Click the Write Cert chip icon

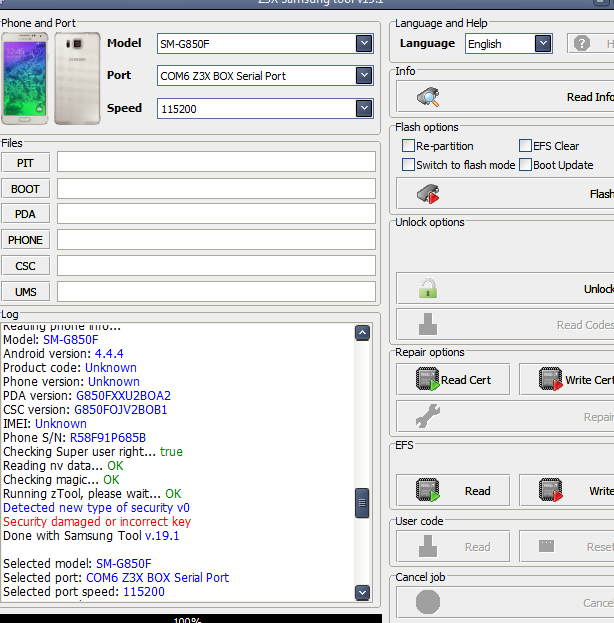click(x=551, y=379)
